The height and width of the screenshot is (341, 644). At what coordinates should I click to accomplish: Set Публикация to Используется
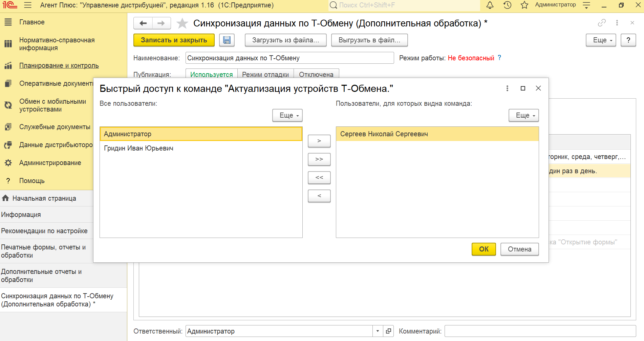coord(212,74)
